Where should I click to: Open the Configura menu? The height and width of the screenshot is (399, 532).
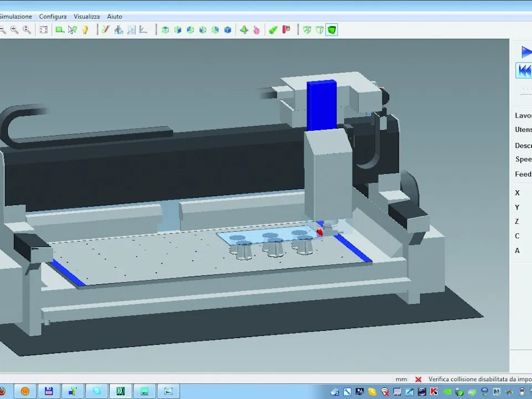(x=53, y=16)
